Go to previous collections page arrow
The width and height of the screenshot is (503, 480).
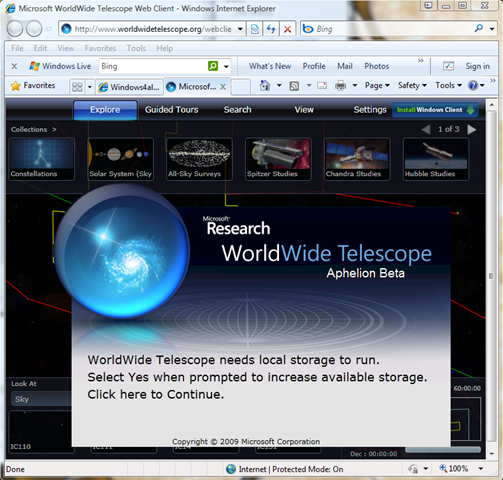426,129
